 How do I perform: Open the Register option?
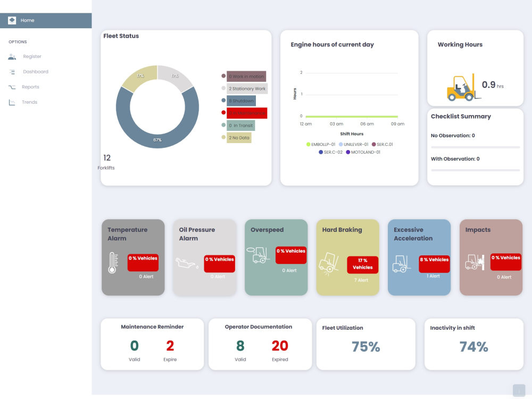tap(32, 56)
